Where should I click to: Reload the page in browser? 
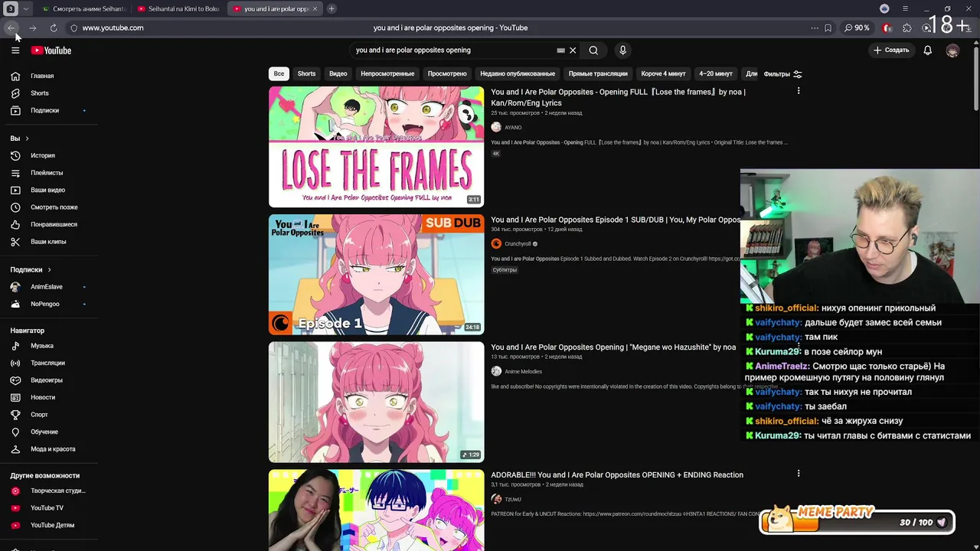coord(54,28)
